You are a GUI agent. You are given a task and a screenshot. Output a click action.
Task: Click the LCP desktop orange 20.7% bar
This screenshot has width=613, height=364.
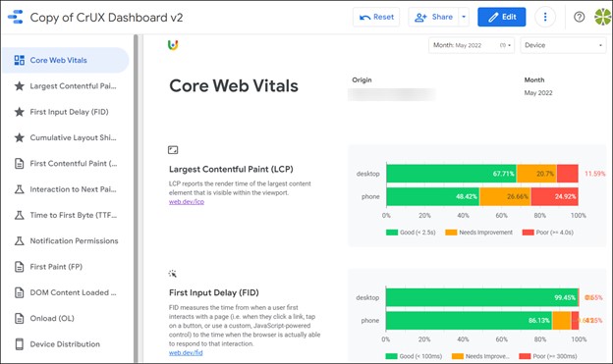[x=536, y=174]
